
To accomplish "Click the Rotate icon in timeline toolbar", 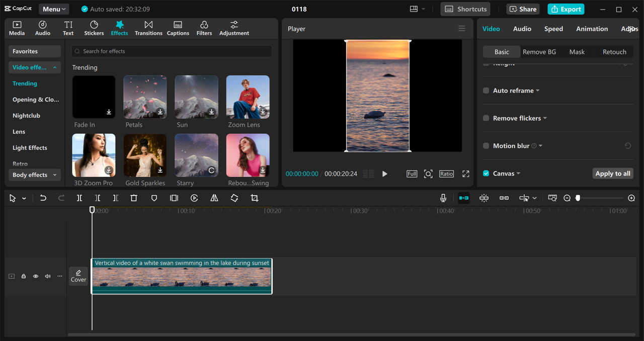I will (234, 198).
